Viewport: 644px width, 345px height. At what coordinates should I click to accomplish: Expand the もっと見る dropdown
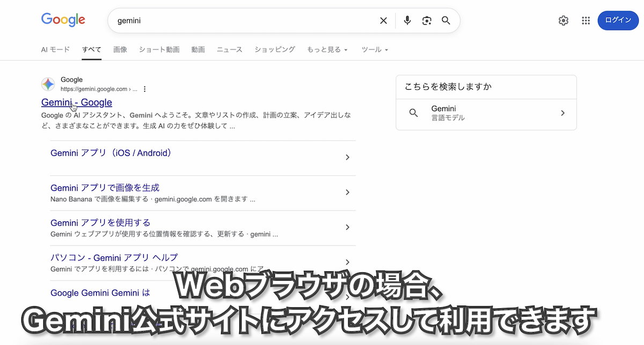click(x=327, y=49)
